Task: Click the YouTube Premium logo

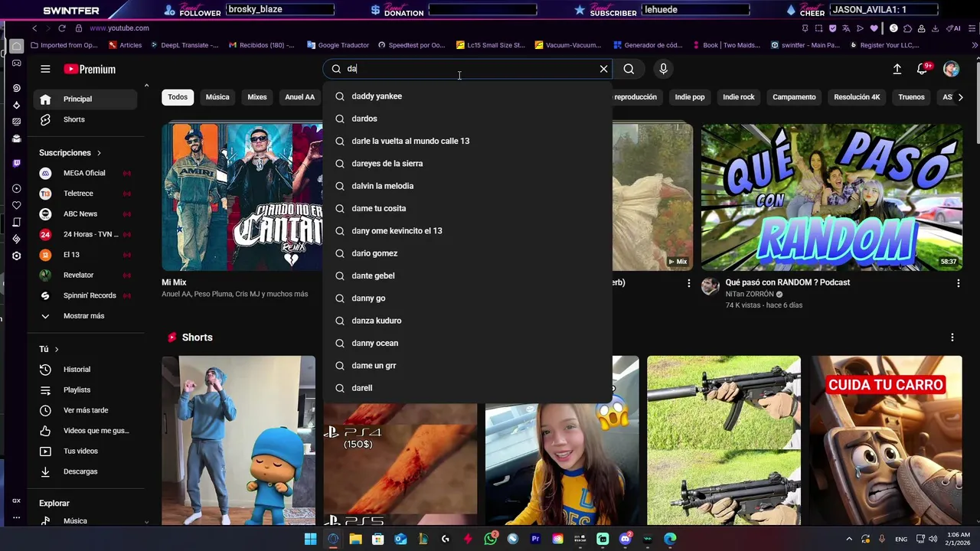Action: pyautogui.click(x=90, y=69)
